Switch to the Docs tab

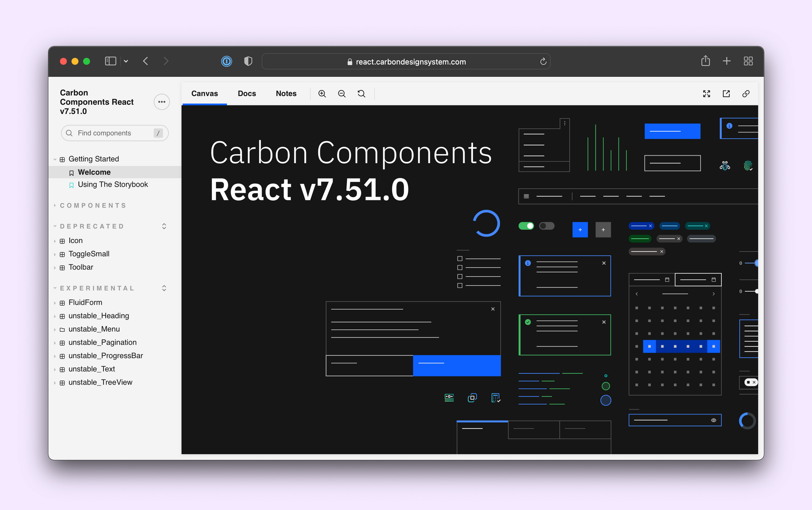[x=247, y=94]
